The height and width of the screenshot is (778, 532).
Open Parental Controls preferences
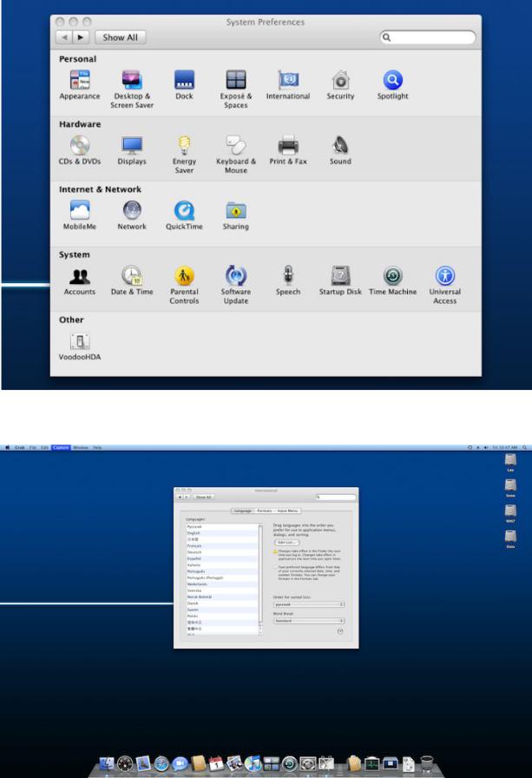click(184, 286)
